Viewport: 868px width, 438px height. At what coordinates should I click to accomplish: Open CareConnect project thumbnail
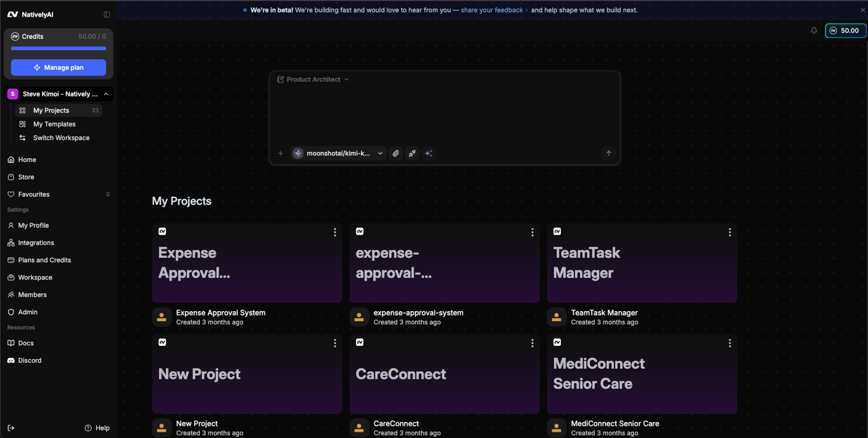[445, 374]
